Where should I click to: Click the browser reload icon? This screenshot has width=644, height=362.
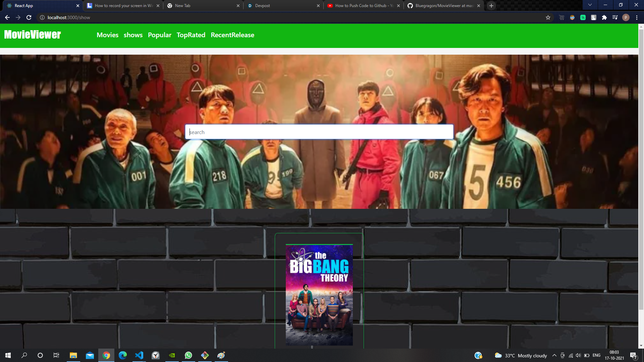(x=29, y=17)
